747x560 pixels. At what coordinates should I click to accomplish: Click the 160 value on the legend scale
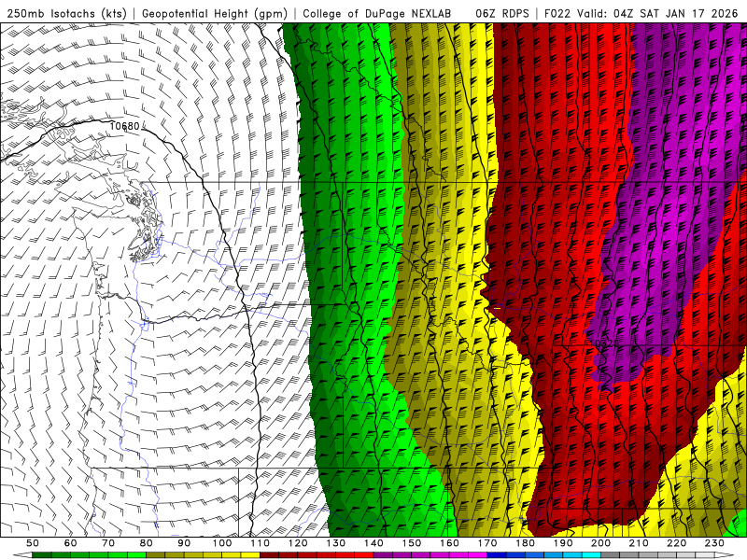point(449,543)
